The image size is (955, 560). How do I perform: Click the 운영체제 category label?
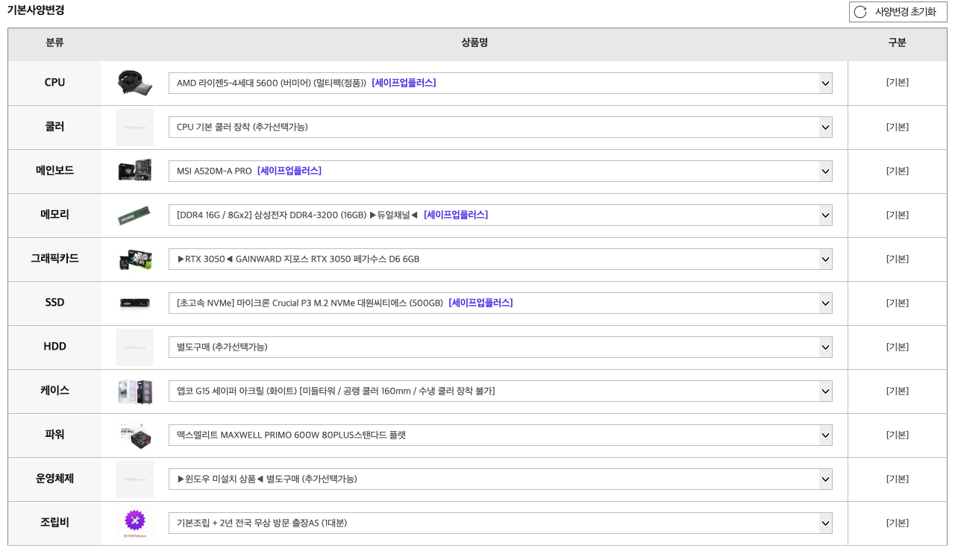(x=54, y=479)
